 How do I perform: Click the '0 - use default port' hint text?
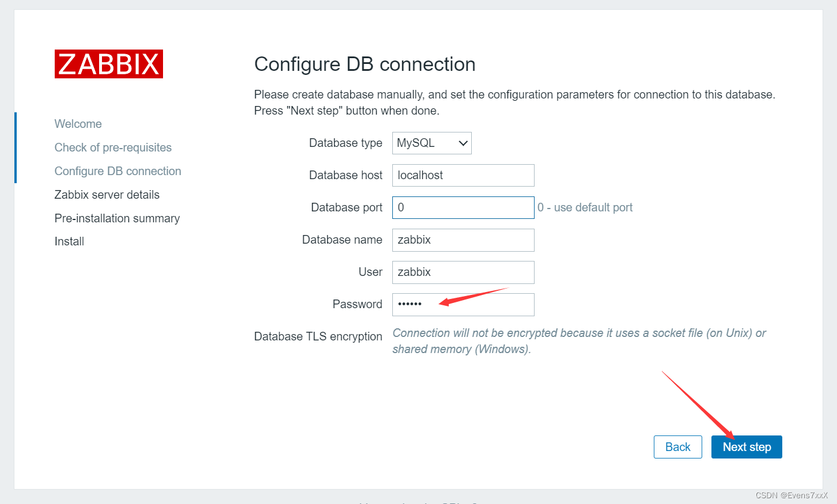pyautogui.click(x=585, y=207)
